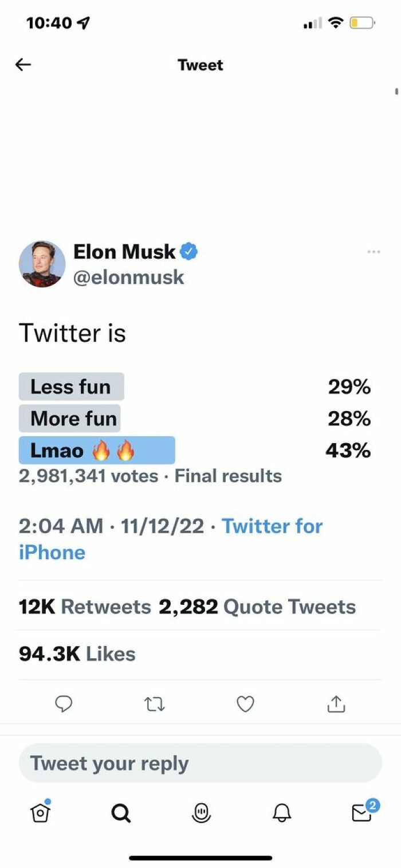Tap the Elon Musk profile picture

42,264
